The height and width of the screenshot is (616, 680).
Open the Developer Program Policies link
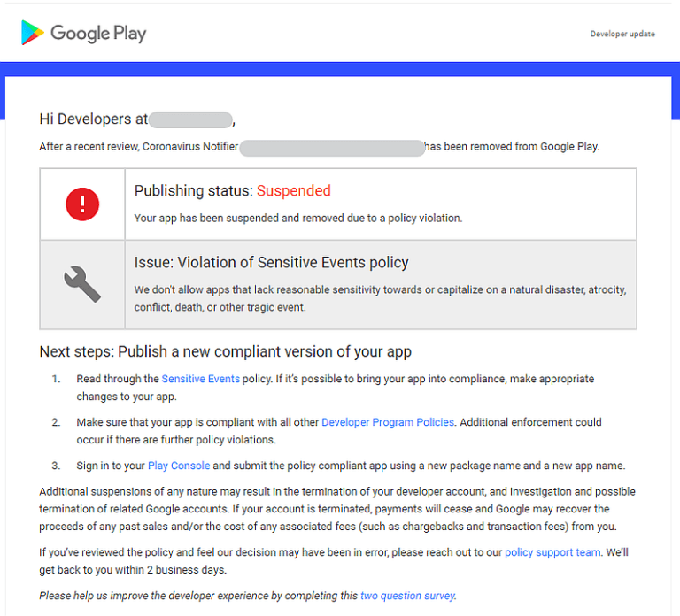pyautogui.click(x=388, y=422)
